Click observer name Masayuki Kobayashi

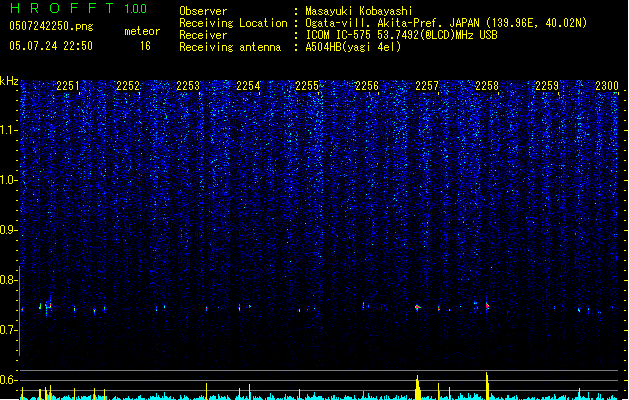point(359,11)
